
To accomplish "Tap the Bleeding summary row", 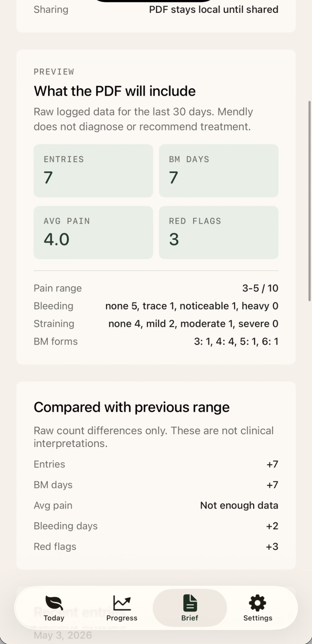I will click(x=156, y=306).
